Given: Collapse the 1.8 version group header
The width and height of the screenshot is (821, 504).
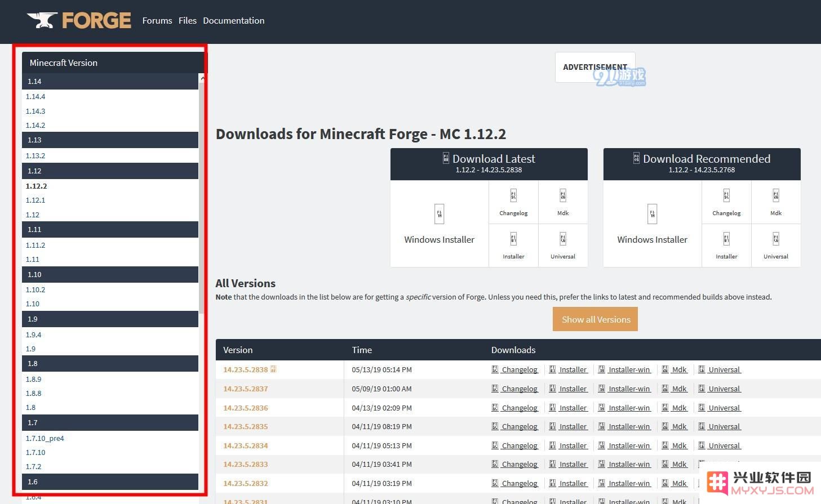Looking at the screenshot, I should (110, 363).
